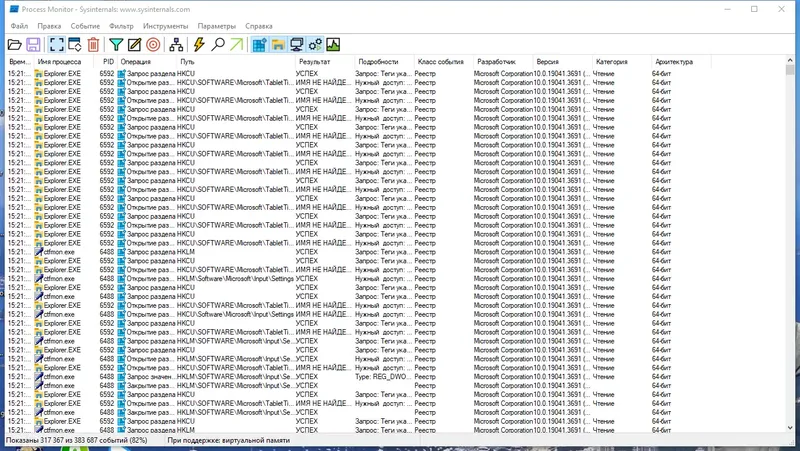Click the Результат column header

pos(325,62)
